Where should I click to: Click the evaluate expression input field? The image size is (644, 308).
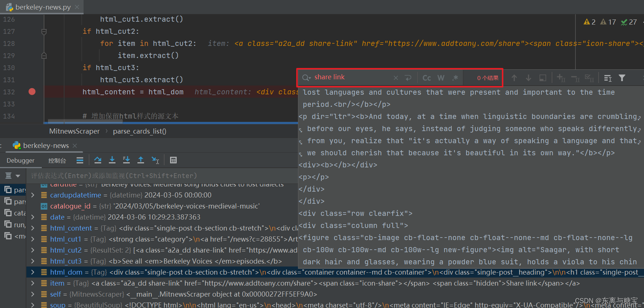161,176
